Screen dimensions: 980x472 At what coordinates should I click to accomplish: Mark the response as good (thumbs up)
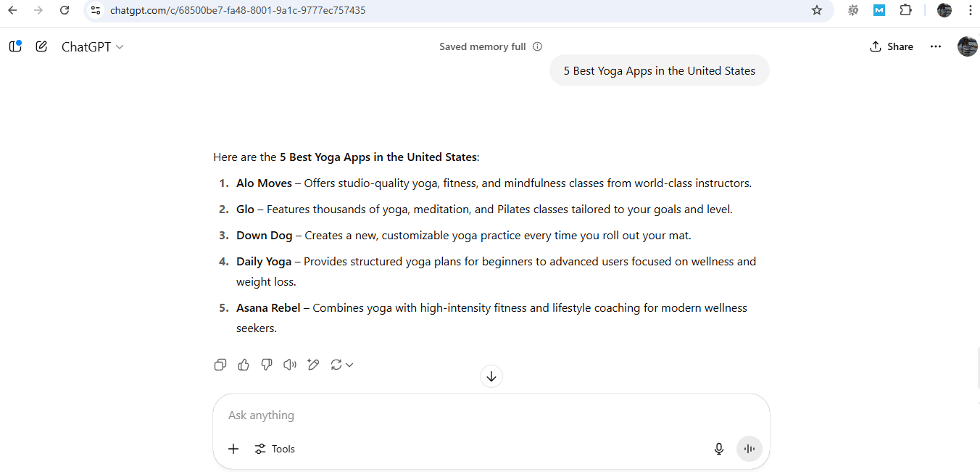coord(244,365)
